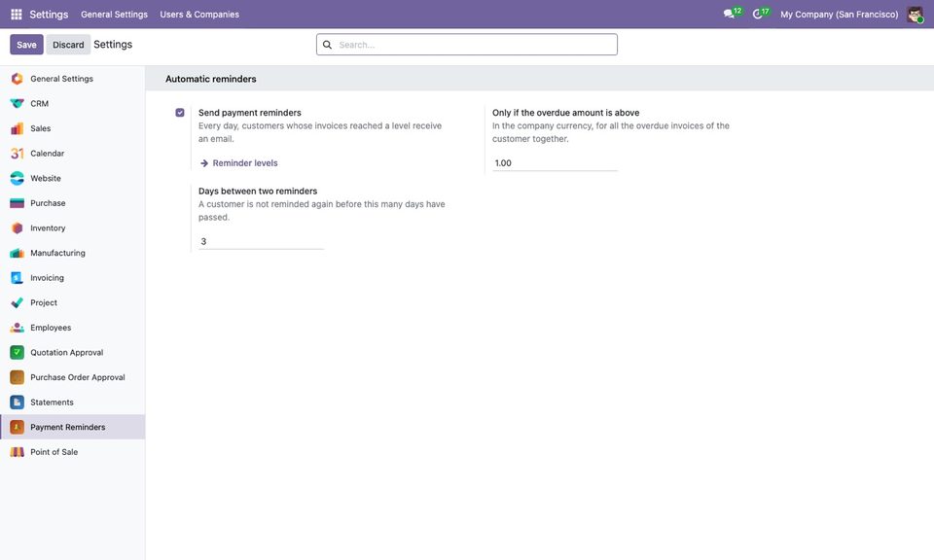This screenshot has height=560, width=934.
Task: Open the Users & Companies menu
Action: [199, 15]
